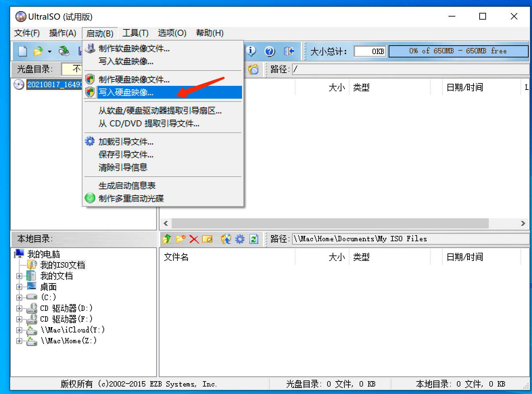Click the New file toolbar icon
532x394 pixels.
[x=22, y=51]
